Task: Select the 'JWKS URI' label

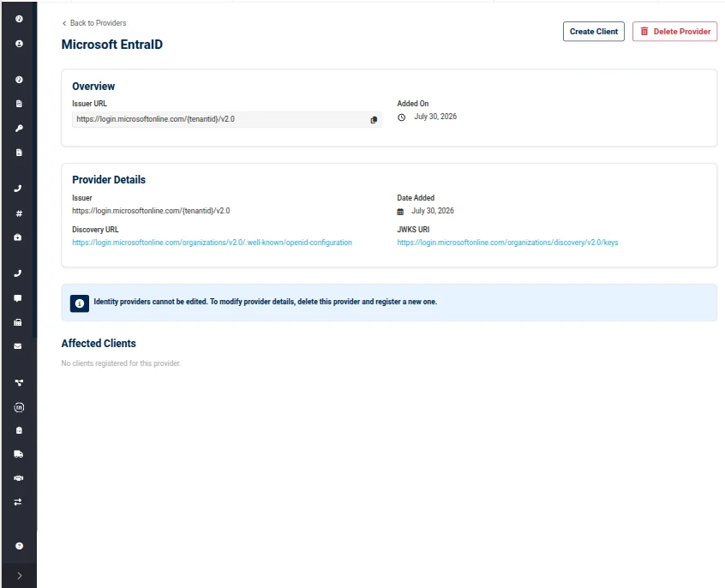Action: [413, 230]
